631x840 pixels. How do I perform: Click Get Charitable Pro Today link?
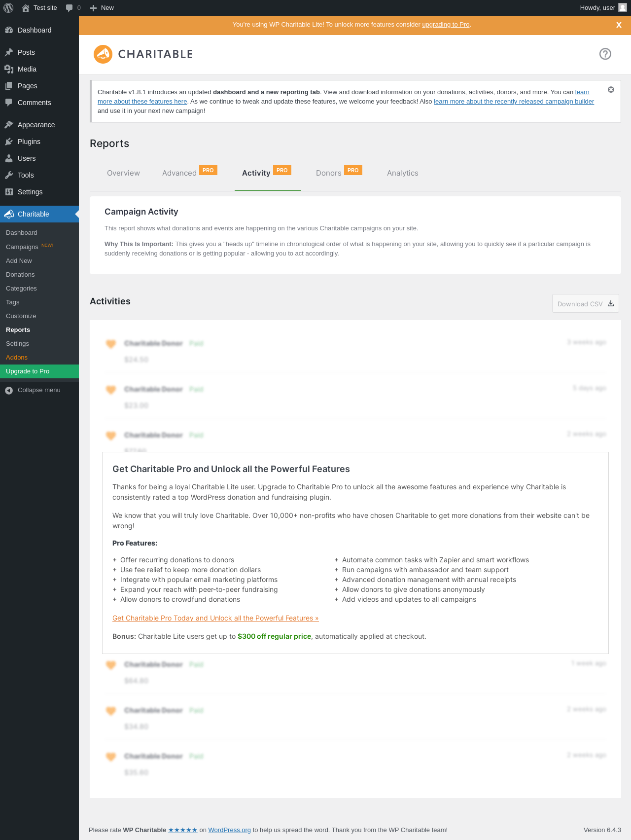click(x=215, y=618)
